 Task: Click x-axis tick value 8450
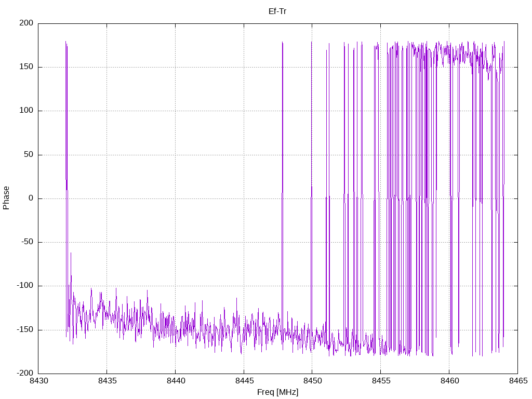(312, 381)
